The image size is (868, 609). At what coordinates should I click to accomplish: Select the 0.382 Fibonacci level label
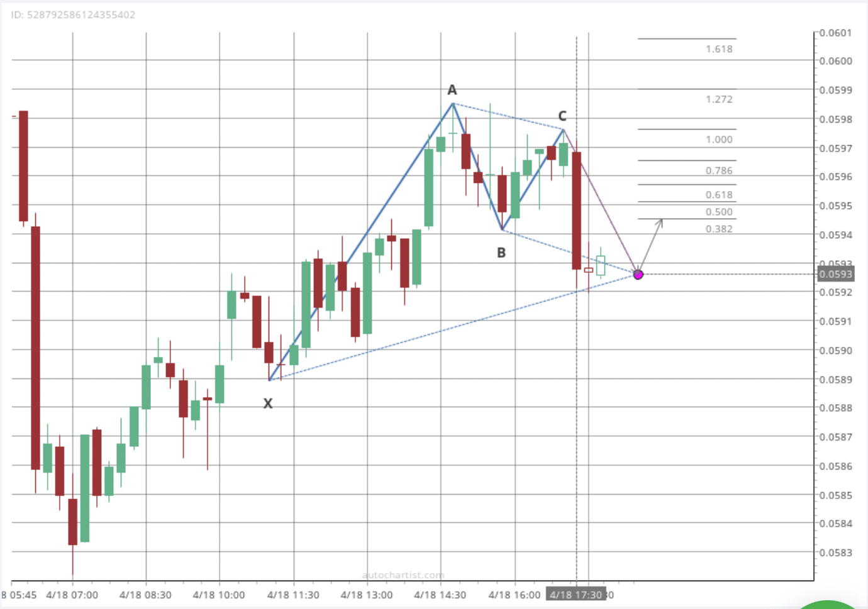pos(719,229)
